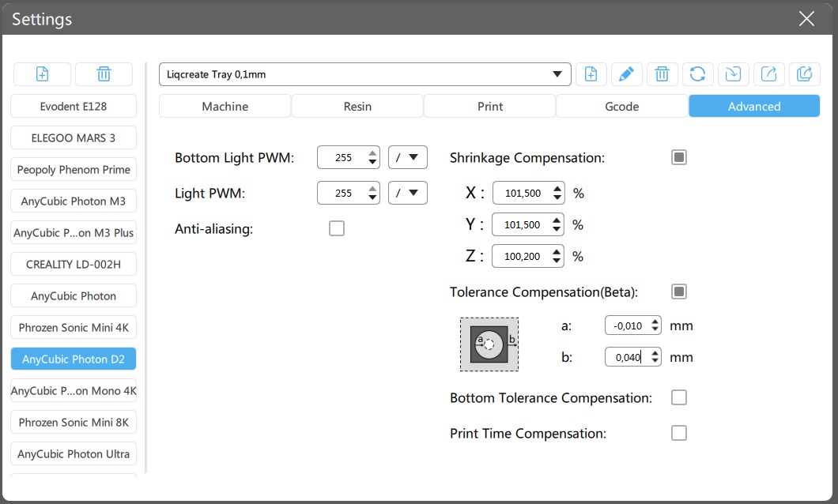Select the Phrozen Sonic Mini 4K printer

point(74,327)
